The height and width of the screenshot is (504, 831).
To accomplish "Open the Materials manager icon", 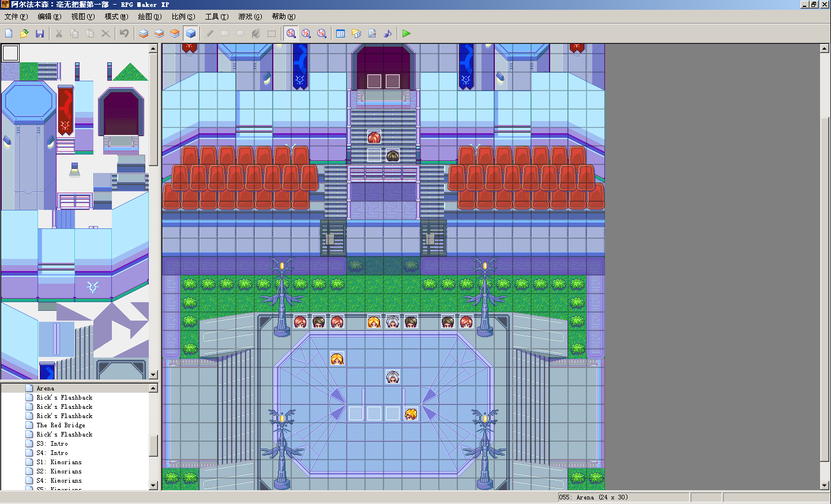I will (356, 33).
